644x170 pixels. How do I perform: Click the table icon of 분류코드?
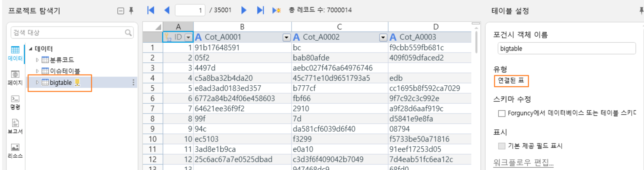45,60
